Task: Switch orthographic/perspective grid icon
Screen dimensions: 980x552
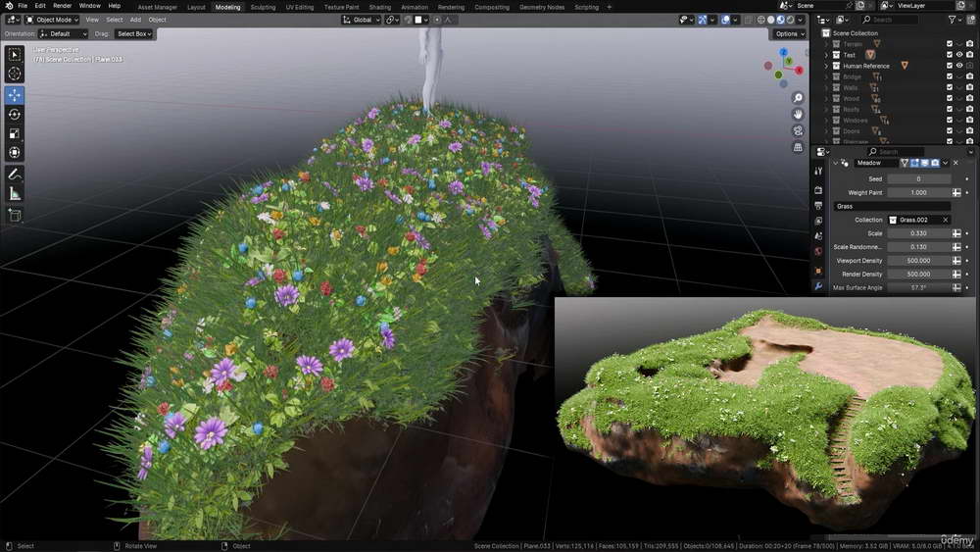Action: (798, 147)
